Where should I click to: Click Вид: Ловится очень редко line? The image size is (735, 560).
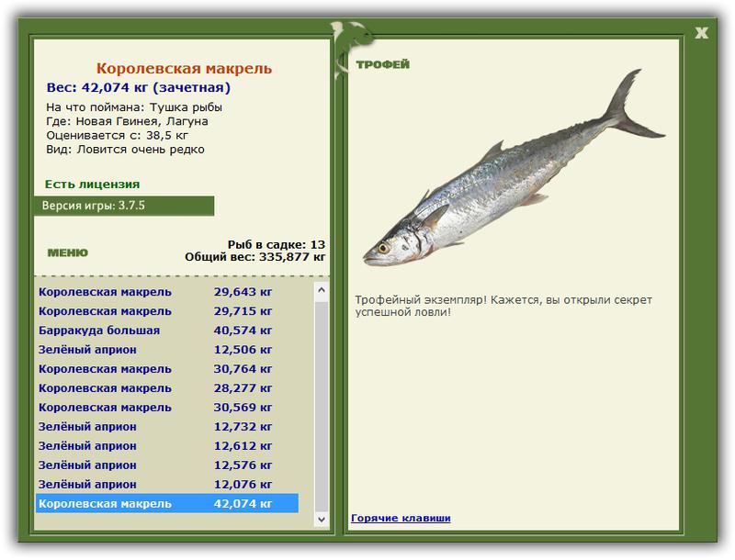pyautogui.click(x=125, y=150)
